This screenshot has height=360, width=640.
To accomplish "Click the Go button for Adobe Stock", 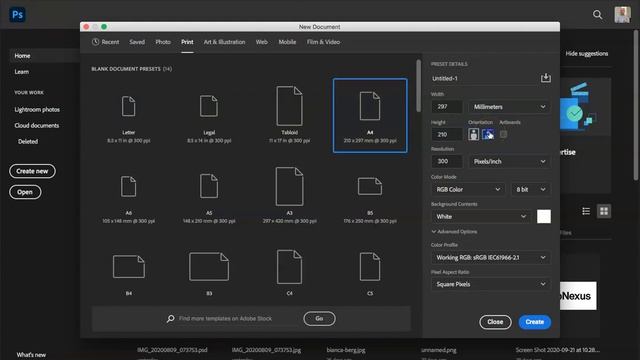I will 319,318.
